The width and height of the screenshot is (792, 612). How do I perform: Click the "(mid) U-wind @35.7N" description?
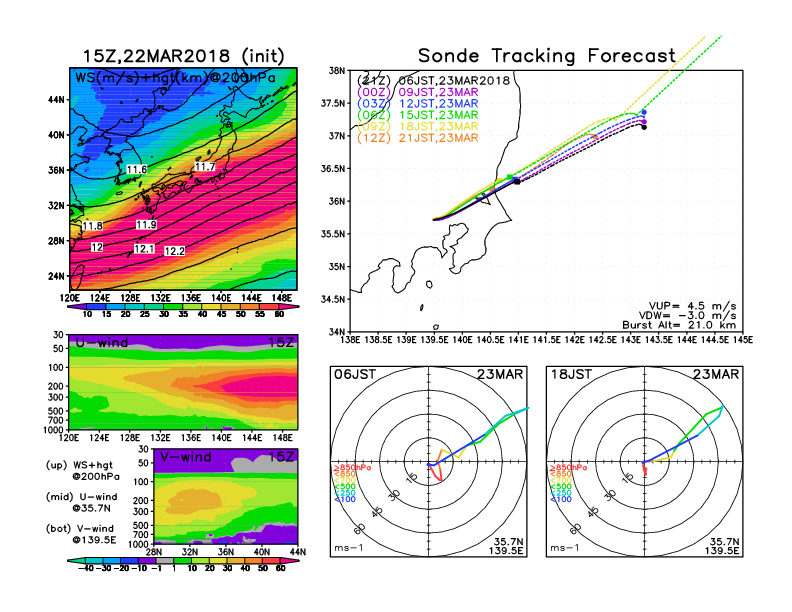(x=81, y=502)
